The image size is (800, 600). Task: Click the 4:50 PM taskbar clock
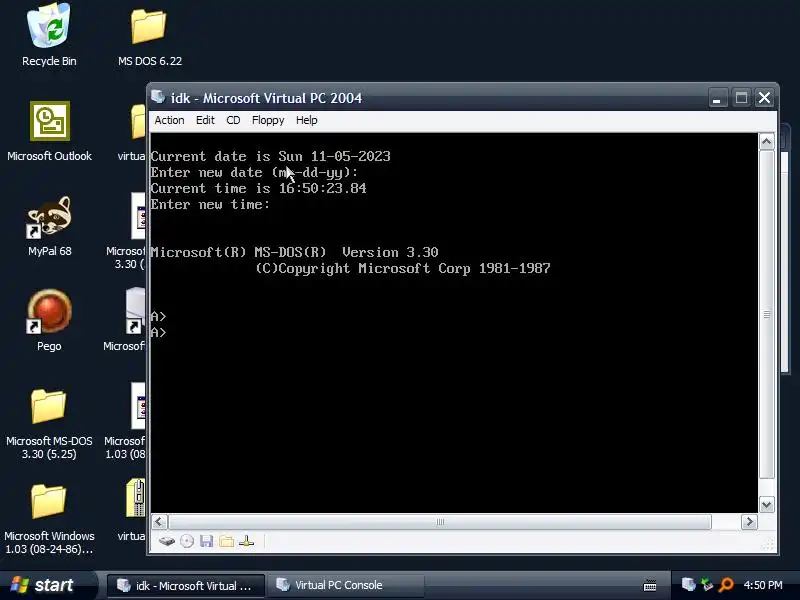coord(763,585)
